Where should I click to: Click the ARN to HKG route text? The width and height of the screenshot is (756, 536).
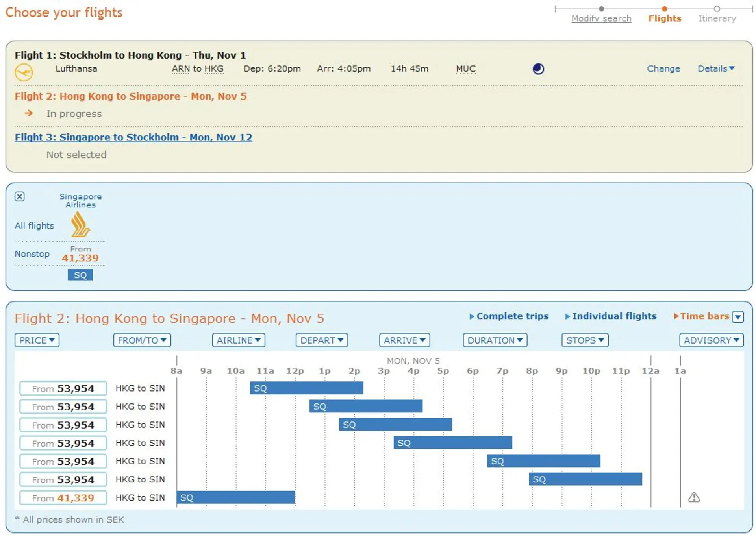pyautogui.click(x=197, y=68)
